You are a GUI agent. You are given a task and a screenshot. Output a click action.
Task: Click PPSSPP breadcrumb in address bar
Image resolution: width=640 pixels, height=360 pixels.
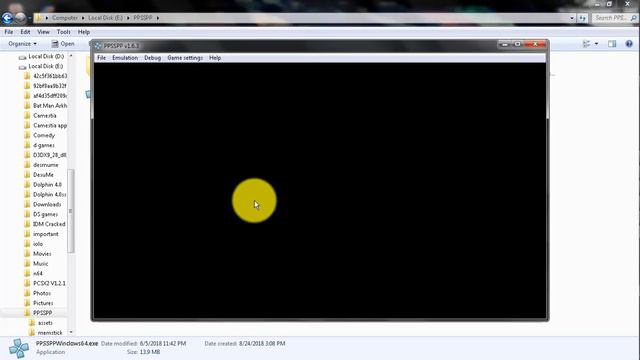tap(143, 18)
